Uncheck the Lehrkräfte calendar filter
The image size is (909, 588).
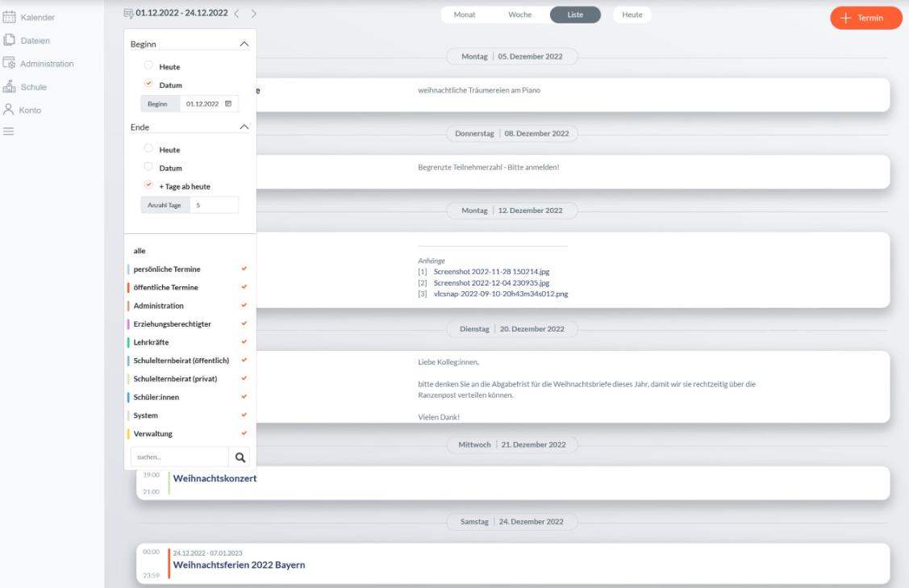244,342
